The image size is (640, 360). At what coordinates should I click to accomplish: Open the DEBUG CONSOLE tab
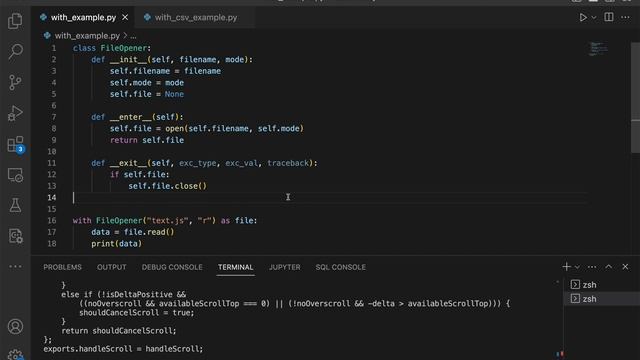tap(172, 267)
